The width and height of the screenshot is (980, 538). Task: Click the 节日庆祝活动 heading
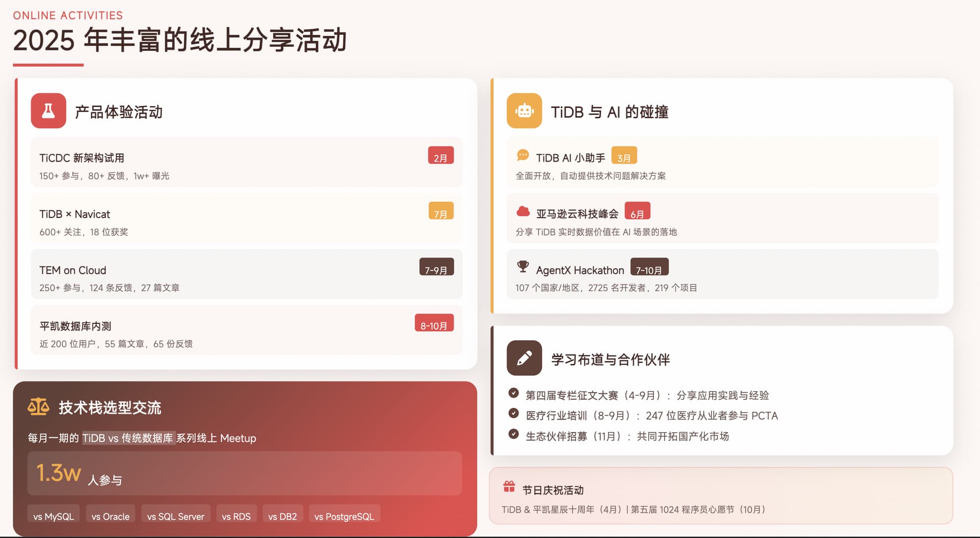click(x=553, y=490)
